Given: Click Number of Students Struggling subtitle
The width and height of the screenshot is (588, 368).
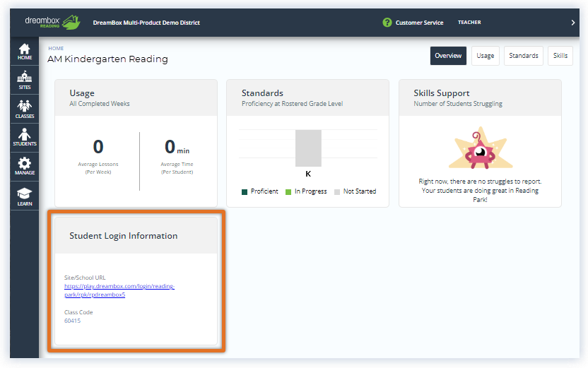Looking at the screenshot, I should (458, 104).
